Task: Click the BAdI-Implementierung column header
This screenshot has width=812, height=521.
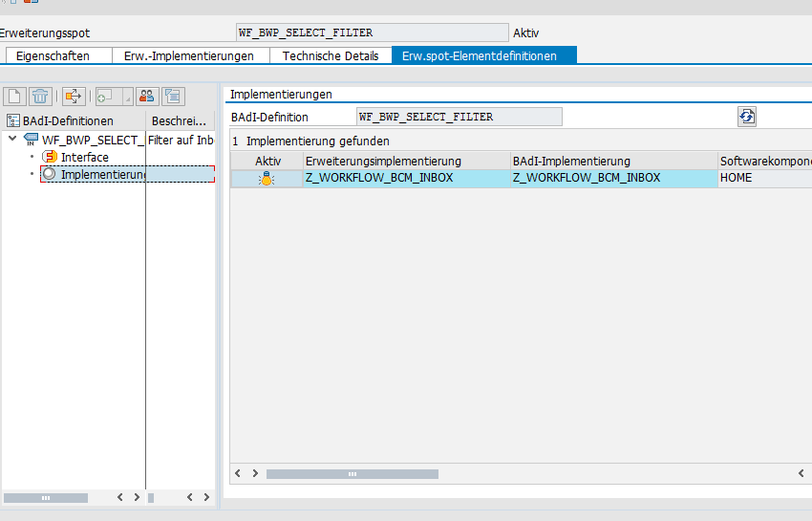Action: pyautogui.click(x=571, y=161)
